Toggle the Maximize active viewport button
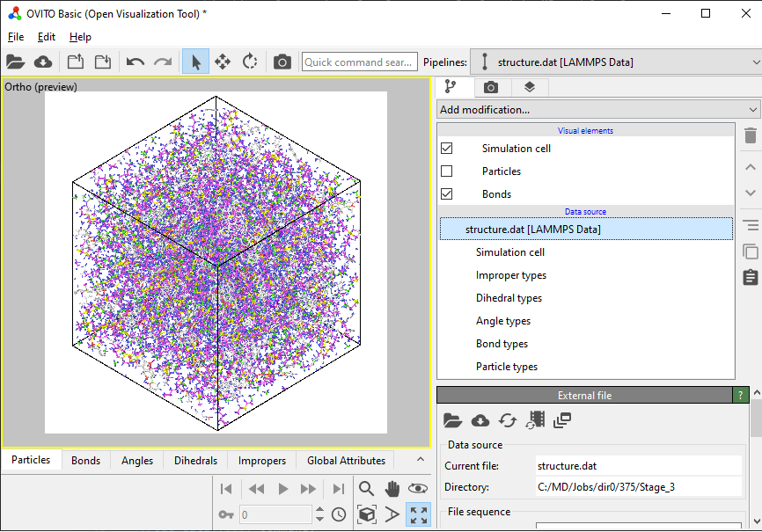This screenshot has width=762, height=532. click(x=419, y=514)
